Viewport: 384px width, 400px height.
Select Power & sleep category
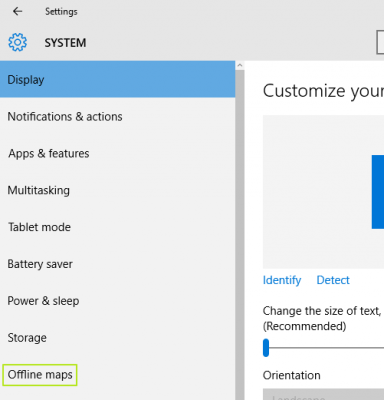click(x=117, y=301)
